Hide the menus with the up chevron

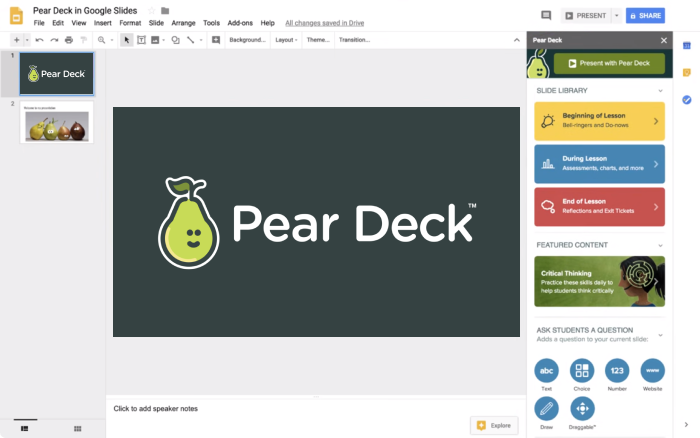click(x=517, y=40)
